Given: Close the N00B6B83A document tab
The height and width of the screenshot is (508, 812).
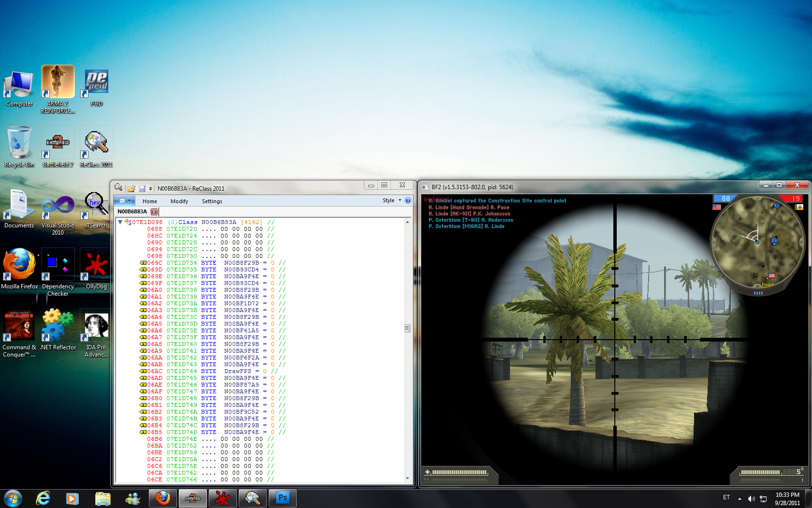Looking at the screenshot, I should click(x=154, y=212).
